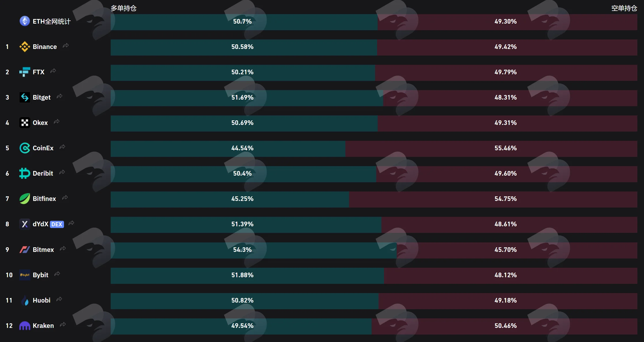Viewport: 644px width, 342px height.
Task: Select the DEX badge next to dYdX
Action: coord(57,224)
